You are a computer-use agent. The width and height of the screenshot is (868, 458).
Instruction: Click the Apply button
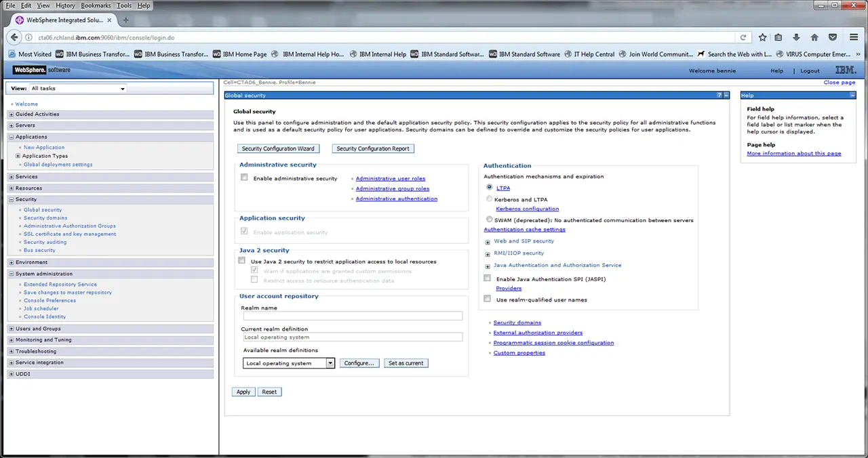(x=243, y=392)
